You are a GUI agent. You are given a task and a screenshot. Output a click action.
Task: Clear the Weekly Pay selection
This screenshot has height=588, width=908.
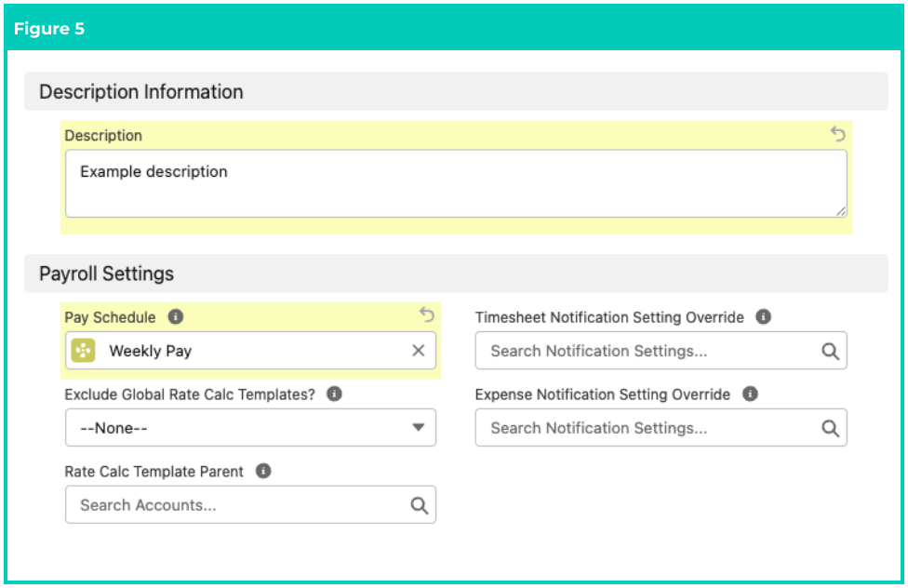[x=418, y=351]
